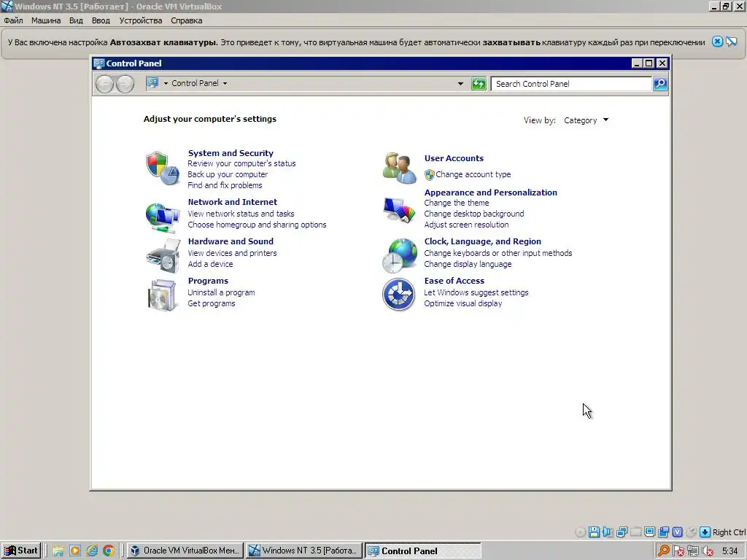The image size is (747, 560).
Task: Click VirtualBox mouse integration status icon
Action: [691, 532]
